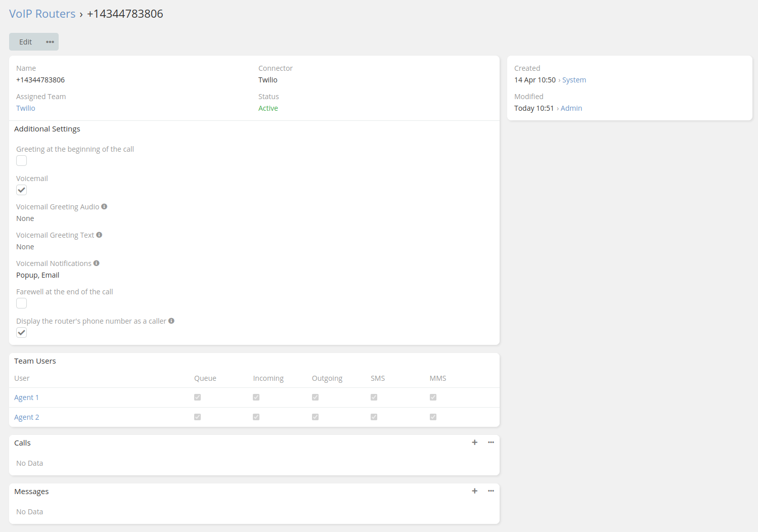
Task: Enable farewell at the end of the call
Action: point(21,303)
